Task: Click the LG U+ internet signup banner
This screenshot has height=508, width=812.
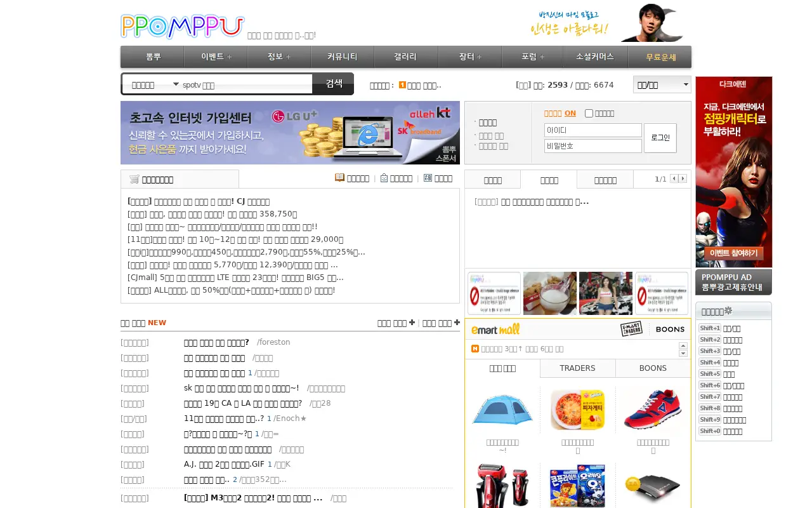Action: point(290,133)
